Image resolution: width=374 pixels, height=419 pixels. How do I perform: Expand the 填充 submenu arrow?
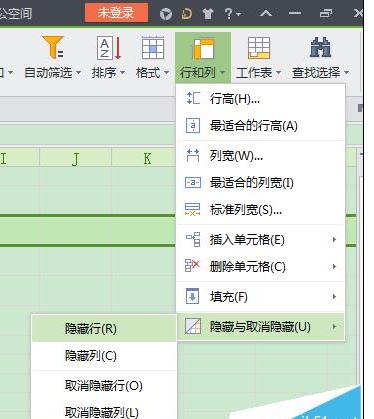pos(334,296)
